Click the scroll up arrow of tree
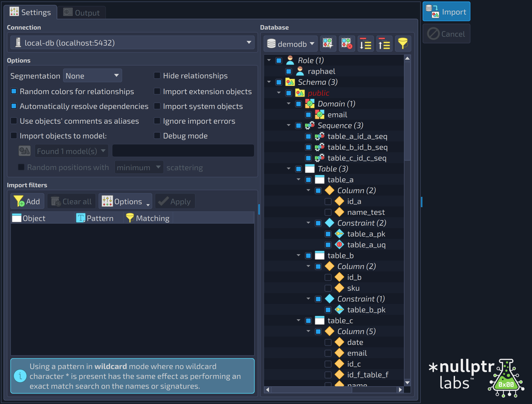This screenshot has width=532, height=404. [407, 58]
